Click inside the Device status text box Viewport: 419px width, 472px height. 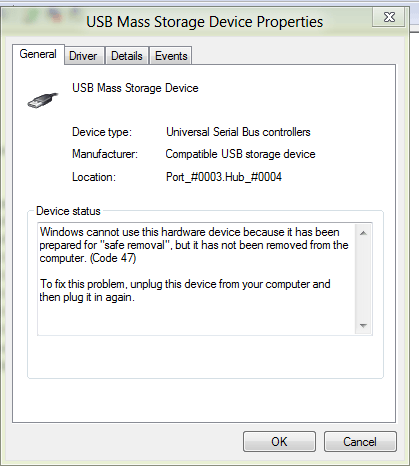pos(197,279)
